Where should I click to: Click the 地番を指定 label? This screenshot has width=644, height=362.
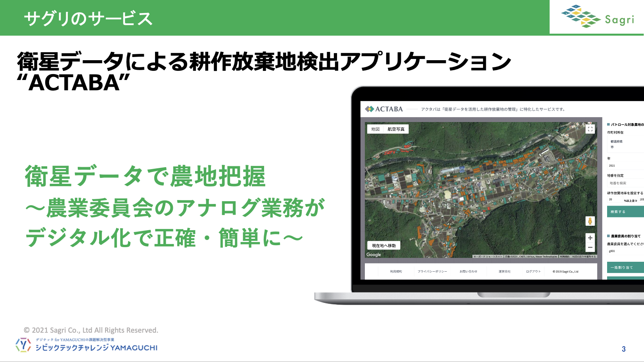pos(615,175)
